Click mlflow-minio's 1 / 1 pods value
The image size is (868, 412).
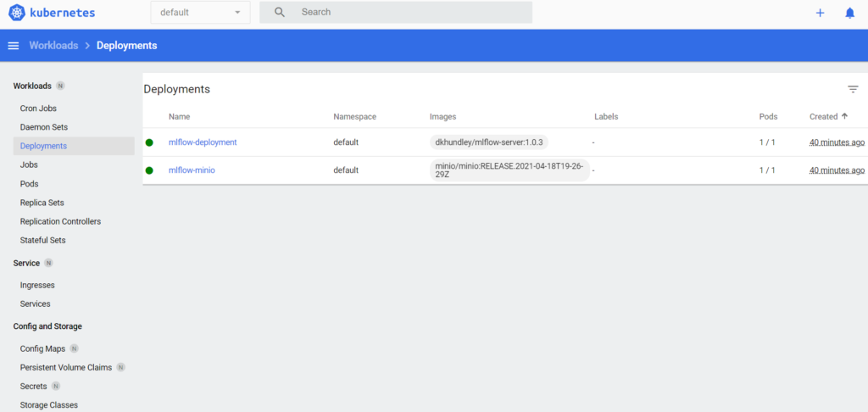coord(767,170)
